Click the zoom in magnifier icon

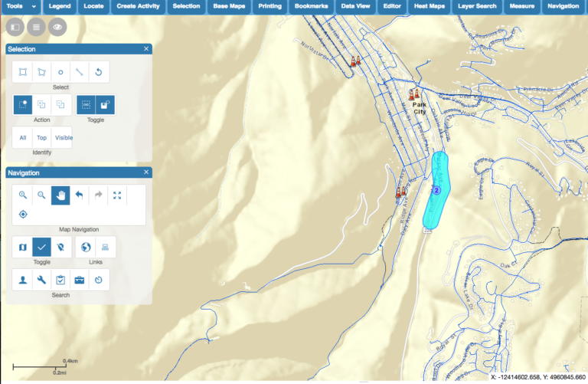pos(23,195)
